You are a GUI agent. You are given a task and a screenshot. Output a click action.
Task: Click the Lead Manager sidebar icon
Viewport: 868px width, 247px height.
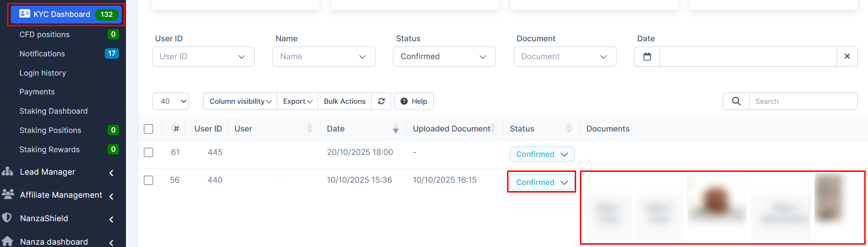coord(8,172)
